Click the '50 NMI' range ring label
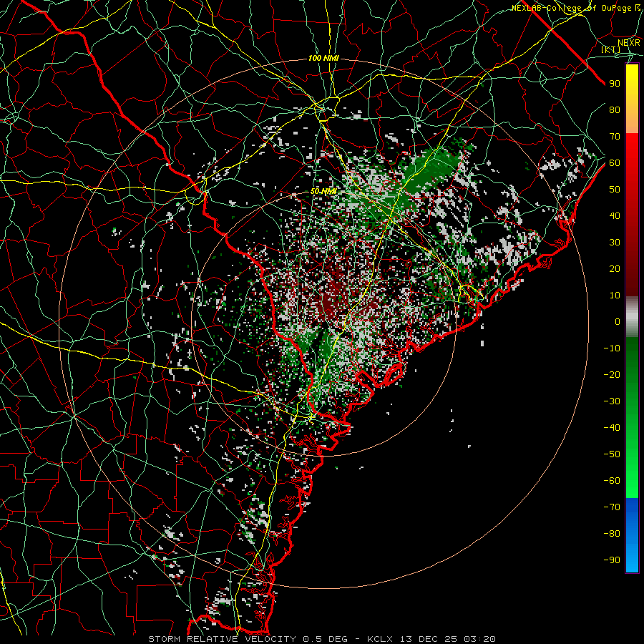Screen dimensions: 644x644 (323, 191)
